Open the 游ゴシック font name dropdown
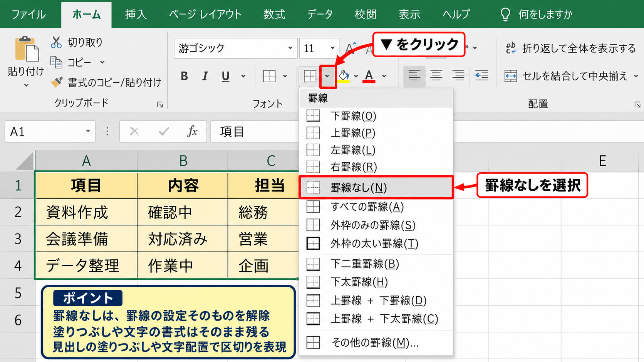The image size is (644, 362). [x=290, y=48]
